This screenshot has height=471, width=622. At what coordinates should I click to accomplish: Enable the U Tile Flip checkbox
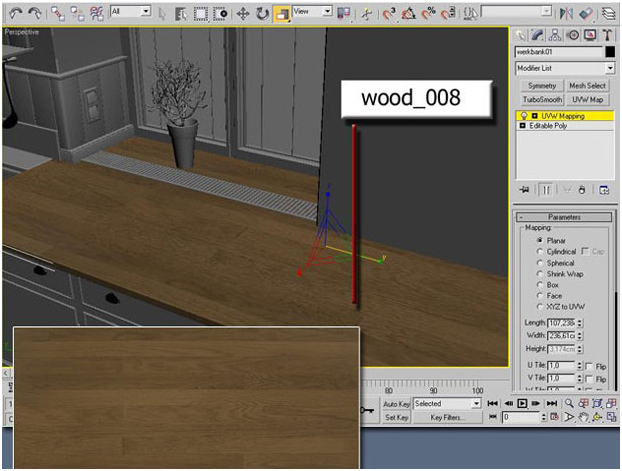(x=589, y=366)
